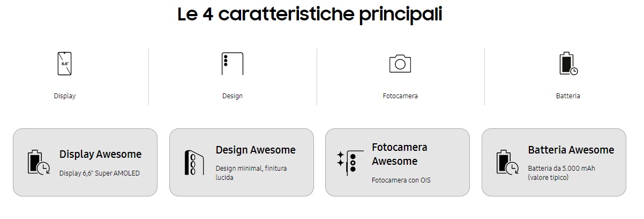Switch to the Fotocamera tab
The image size is (644, 219).
click(x=400, y=96)
